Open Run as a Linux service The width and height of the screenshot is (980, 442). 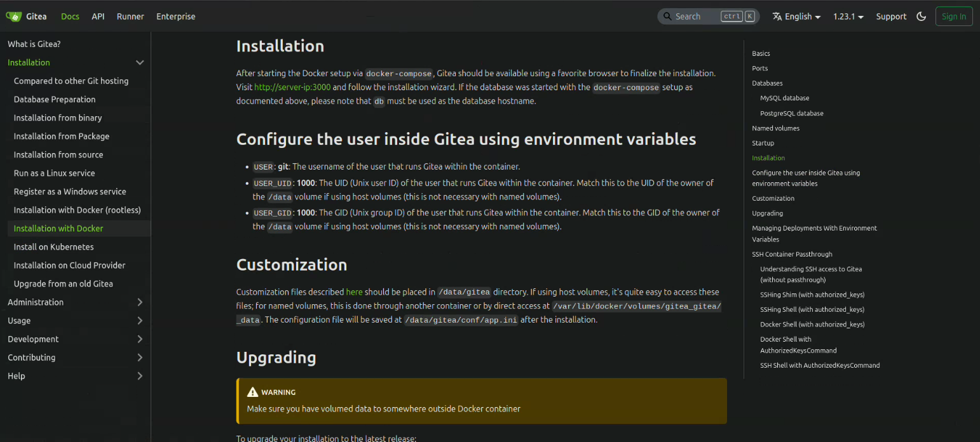[x=55, y=173]
